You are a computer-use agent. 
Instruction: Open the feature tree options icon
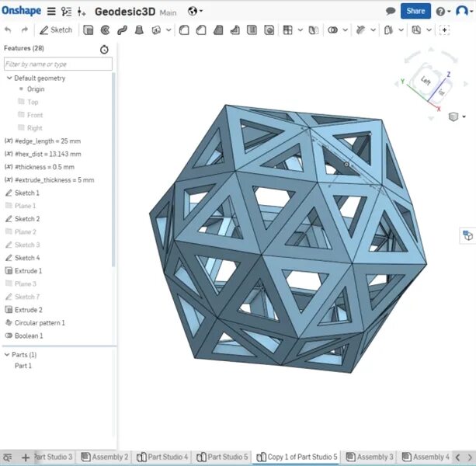[x=66, y=12]
